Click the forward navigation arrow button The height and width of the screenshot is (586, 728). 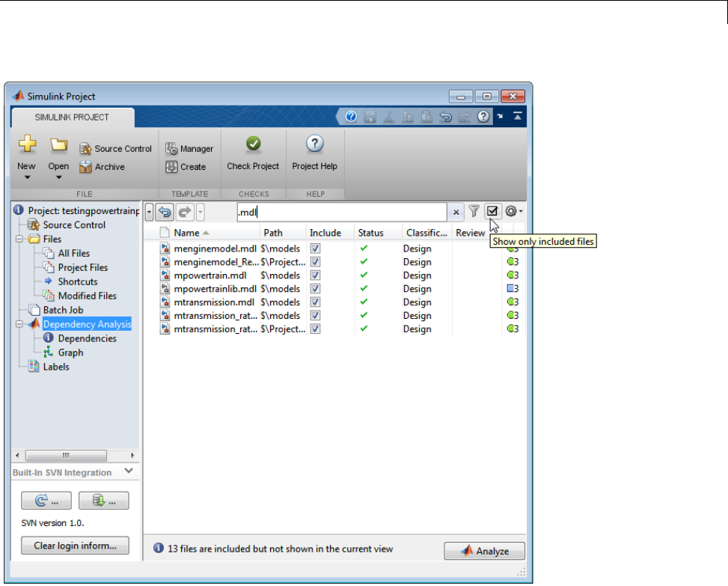click(x=185, y=213)
